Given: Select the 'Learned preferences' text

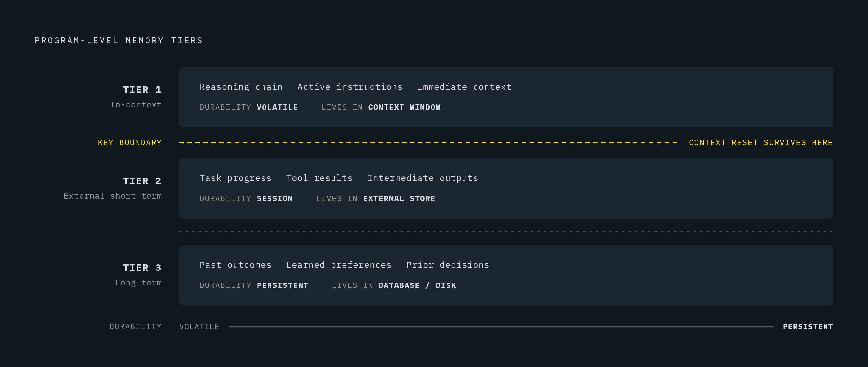Looking at the screenshot, I should [x=339, y=265].
